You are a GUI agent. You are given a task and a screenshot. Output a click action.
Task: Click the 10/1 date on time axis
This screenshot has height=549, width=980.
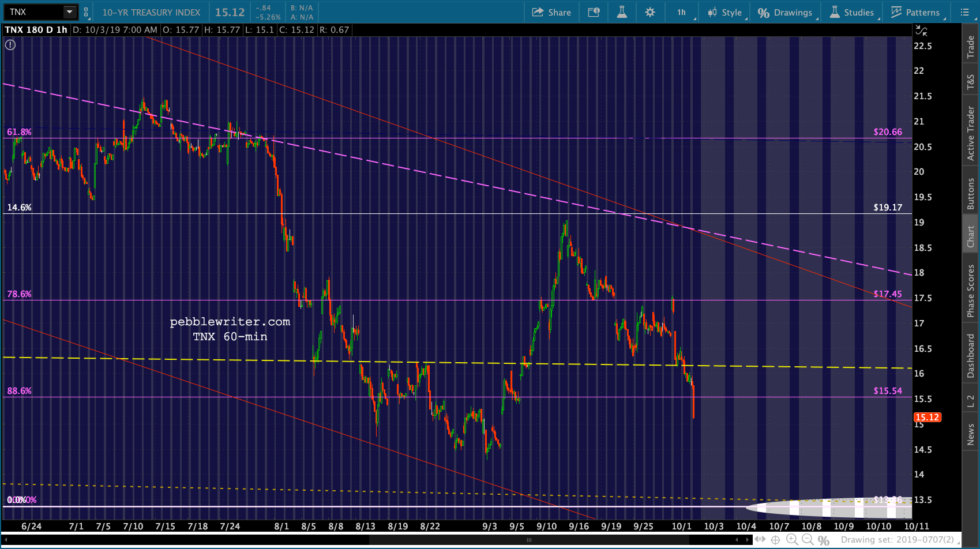pyautogui.click(x=681, y=526)
